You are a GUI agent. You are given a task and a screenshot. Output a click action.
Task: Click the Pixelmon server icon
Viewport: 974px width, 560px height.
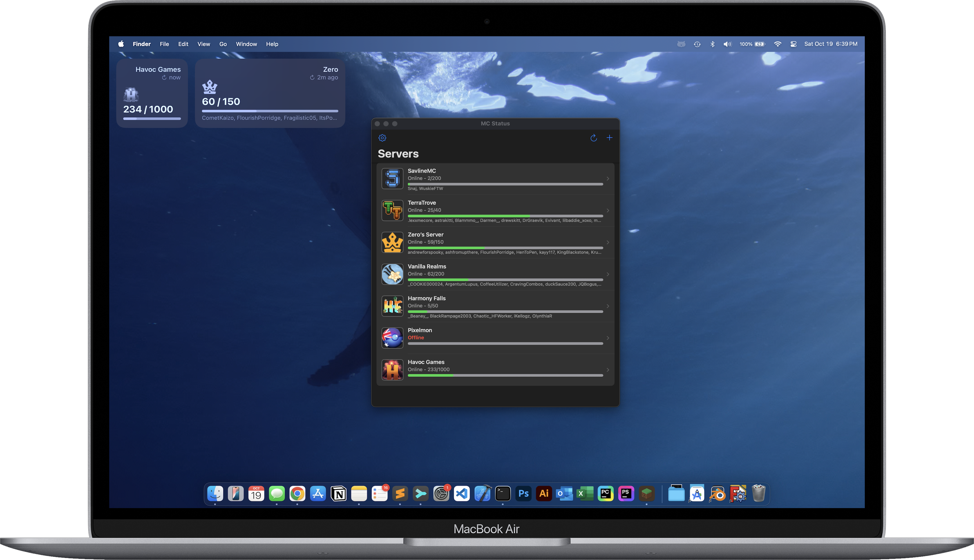[x=392, y=338]
